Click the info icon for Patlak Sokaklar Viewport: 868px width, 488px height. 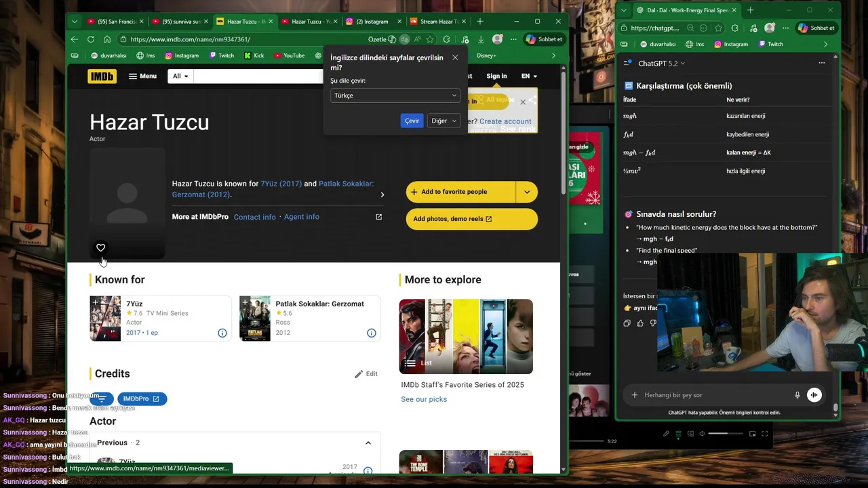click(x=371, y=333)
